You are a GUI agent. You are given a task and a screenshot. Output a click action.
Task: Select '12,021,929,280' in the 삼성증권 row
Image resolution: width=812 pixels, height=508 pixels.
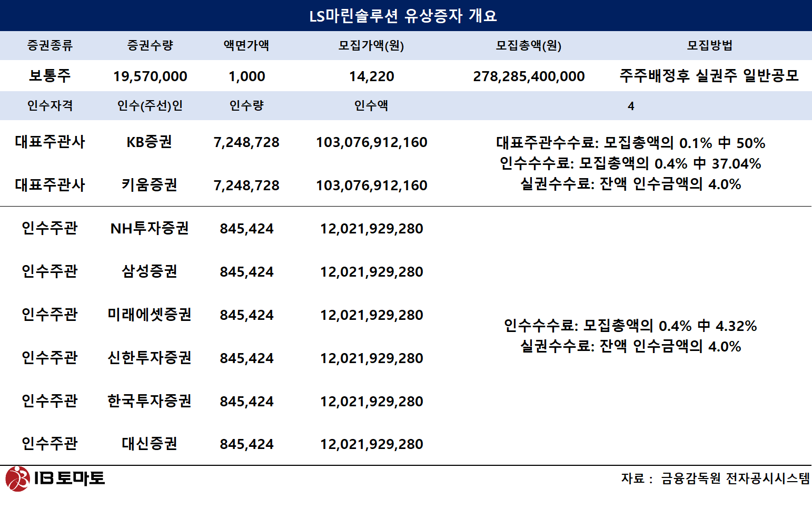pos(371,272)
